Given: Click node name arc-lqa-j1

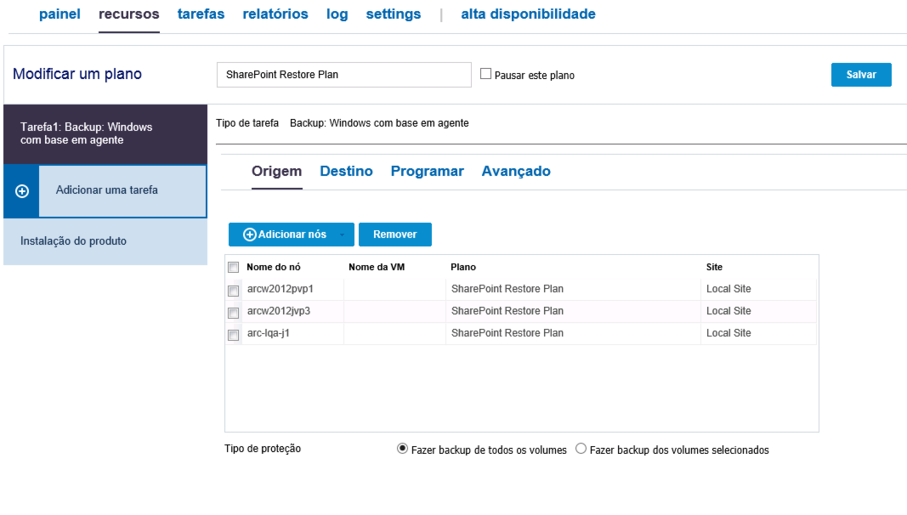Looking at the screenshot, I should 268,333.
